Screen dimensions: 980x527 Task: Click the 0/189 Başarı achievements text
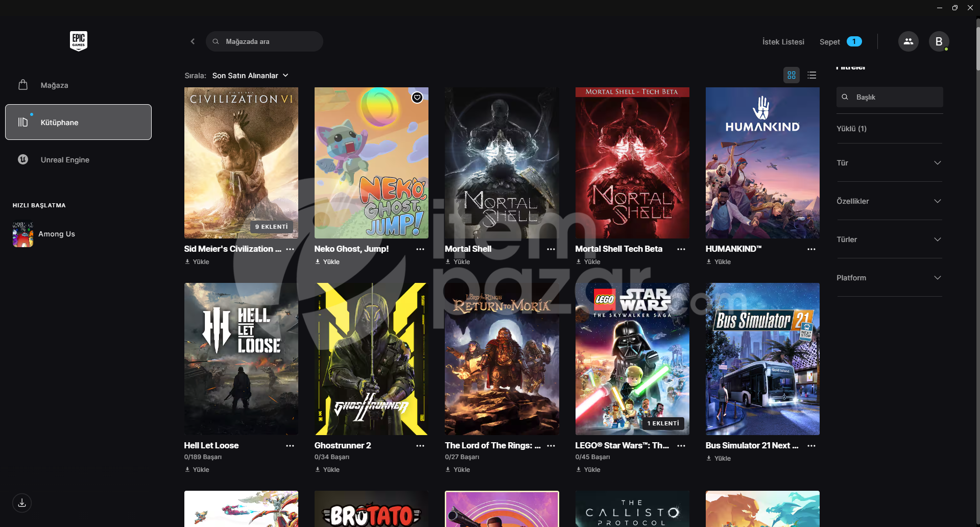point(203,457)
